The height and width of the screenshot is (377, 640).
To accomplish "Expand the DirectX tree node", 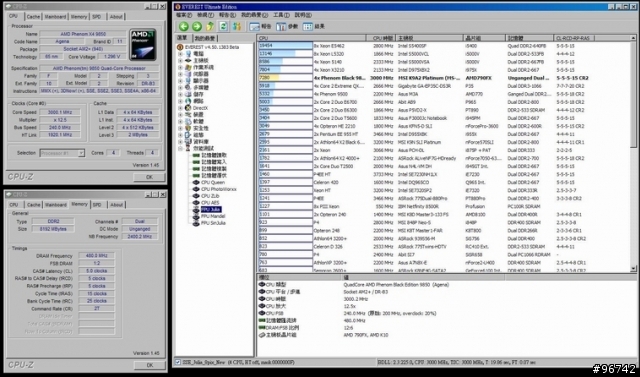I will point(180,108).
